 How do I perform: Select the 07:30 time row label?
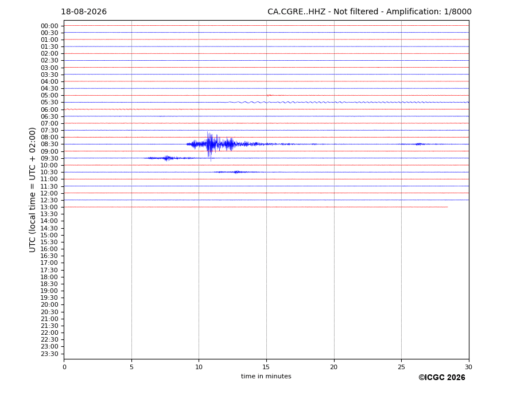coord(49,130)
